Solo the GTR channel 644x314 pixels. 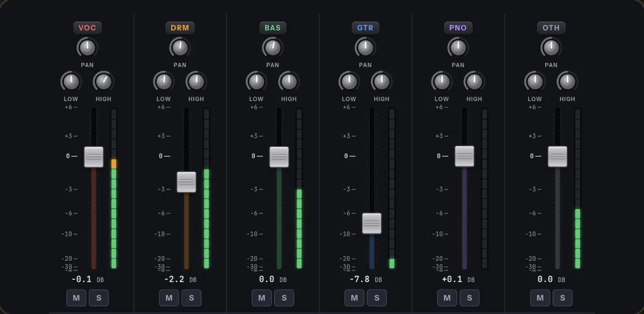(x=377, y=298)
